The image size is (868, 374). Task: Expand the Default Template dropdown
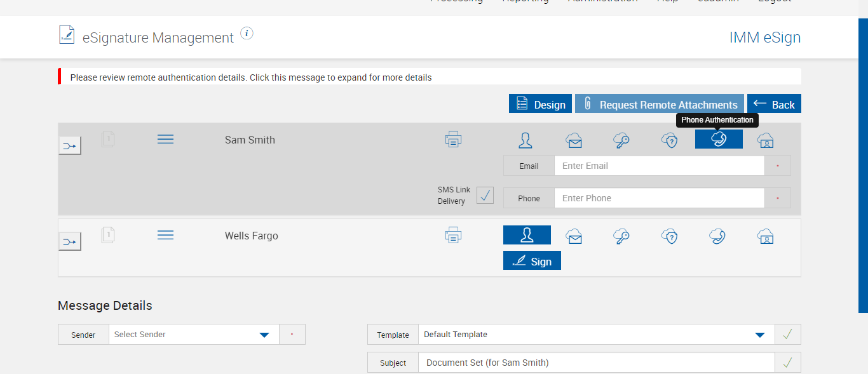pos(596,335)
